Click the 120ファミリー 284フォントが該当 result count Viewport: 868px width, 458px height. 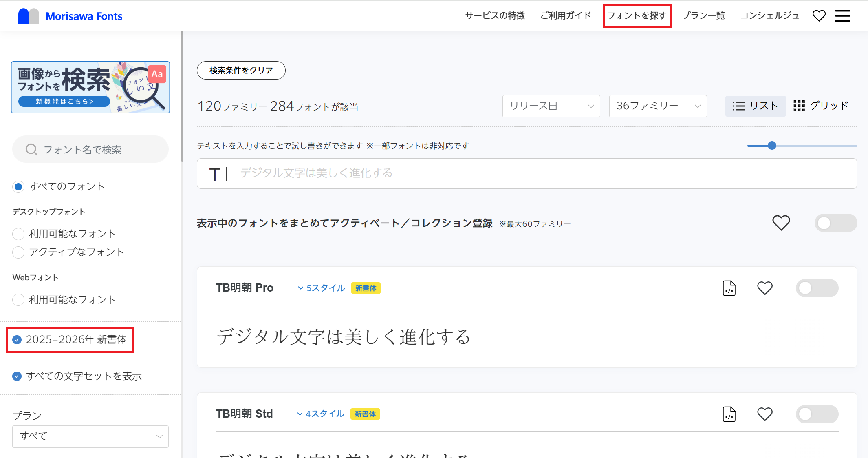pyautogui.click(x=278, y=106)
